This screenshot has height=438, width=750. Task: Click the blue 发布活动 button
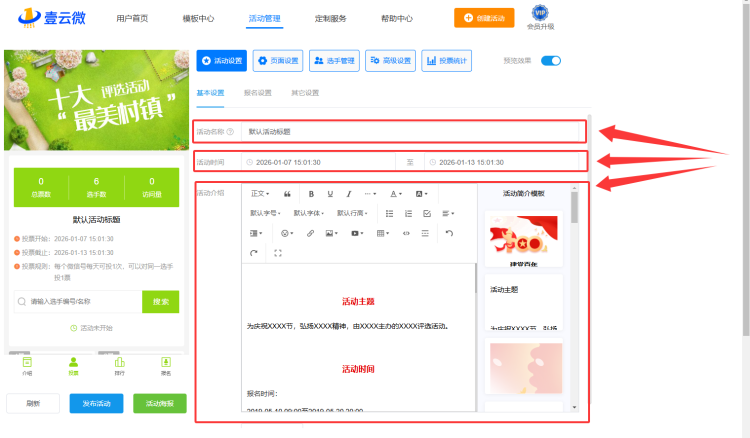pyautogui.click(x=97, y=404)
